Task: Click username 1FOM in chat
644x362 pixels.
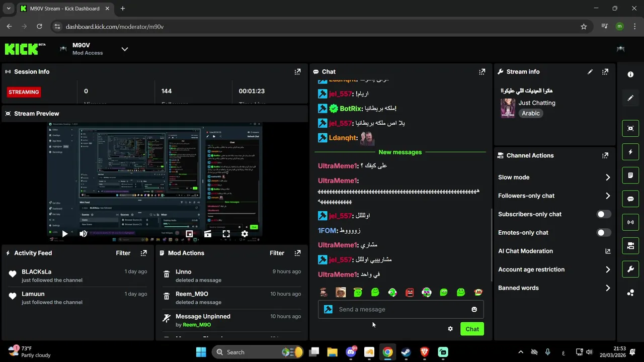Action: click(327, 230)
